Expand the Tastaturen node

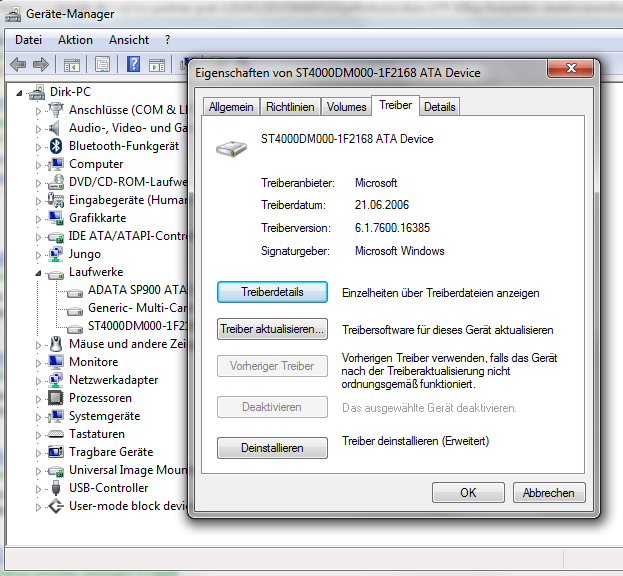38,435
